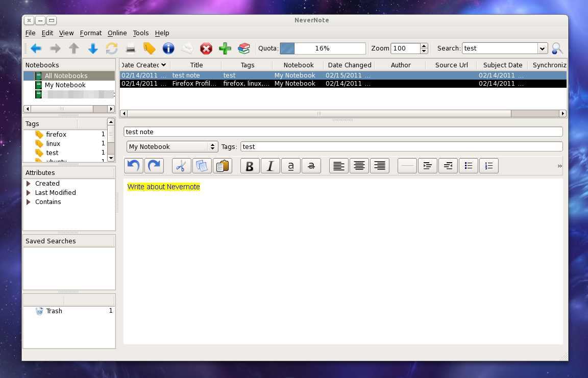Click the clipboard paste icon
Image resolution: width=588 pixels, height=378 pixels.
tap(223, 166)
